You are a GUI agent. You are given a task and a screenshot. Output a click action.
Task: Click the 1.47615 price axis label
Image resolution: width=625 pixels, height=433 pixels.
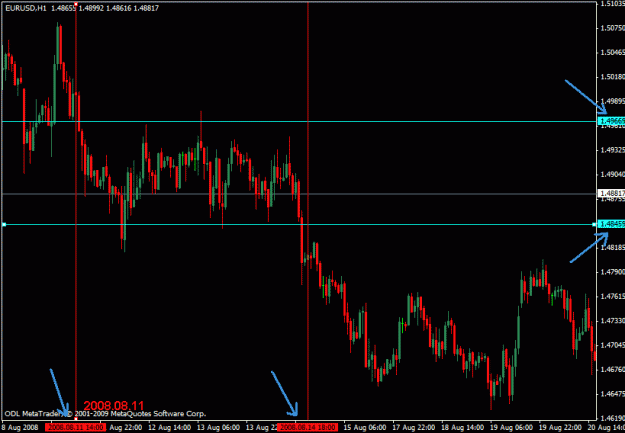pos(612,296)
